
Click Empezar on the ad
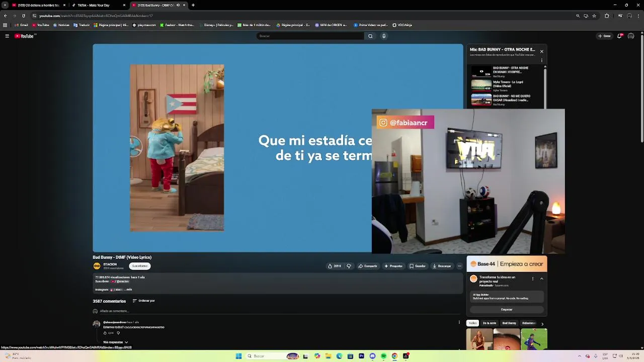tap(507, 310)
